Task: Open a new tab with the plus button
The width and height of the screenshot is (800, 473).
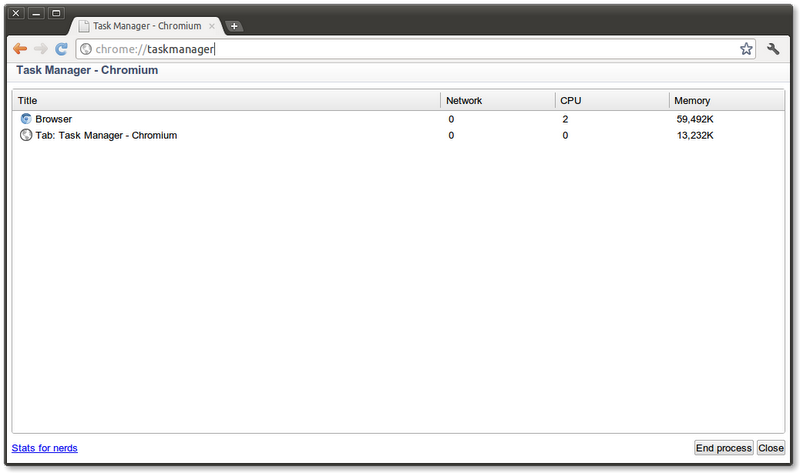Action: 234,26
